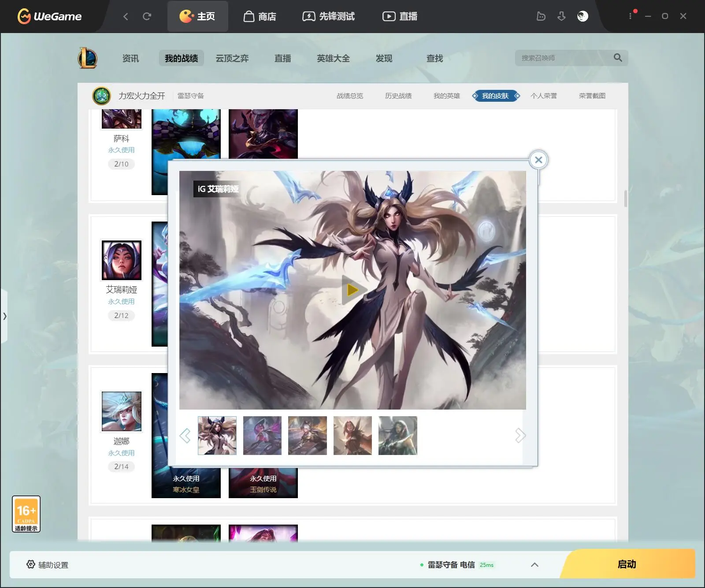Screen dimensions: 705x588
Task: Click the 2/12 skin count badge
Action: [121, 315]
